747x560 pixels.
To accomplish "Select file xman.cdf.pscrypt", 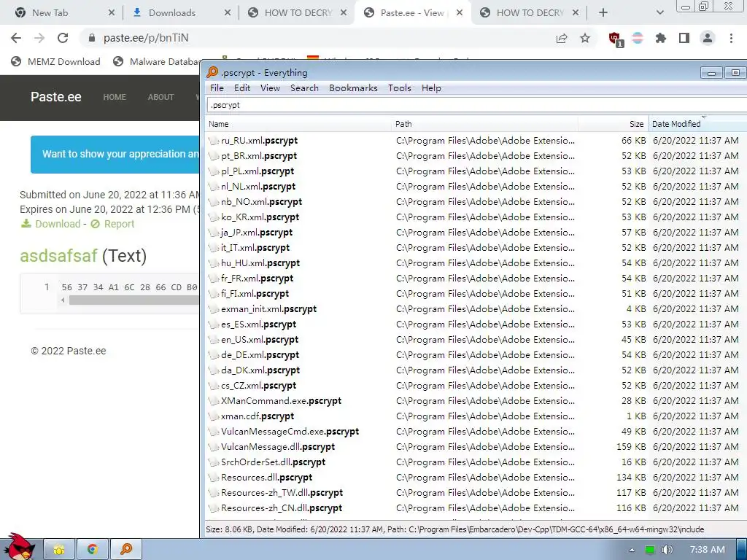I will [x=258, y=416].
